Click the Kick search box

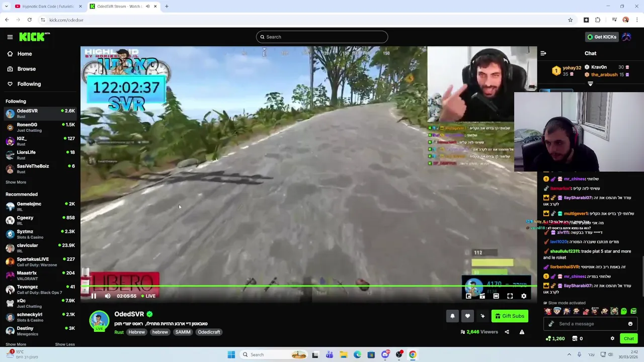pyautogui.click(x=322, y=37)
